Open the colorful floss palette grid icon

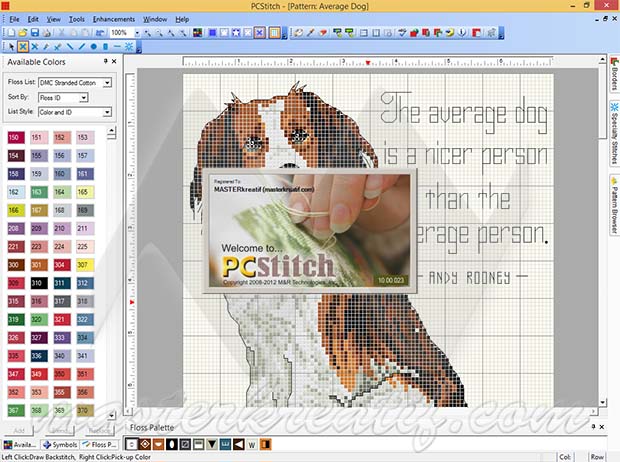point(198,33)
